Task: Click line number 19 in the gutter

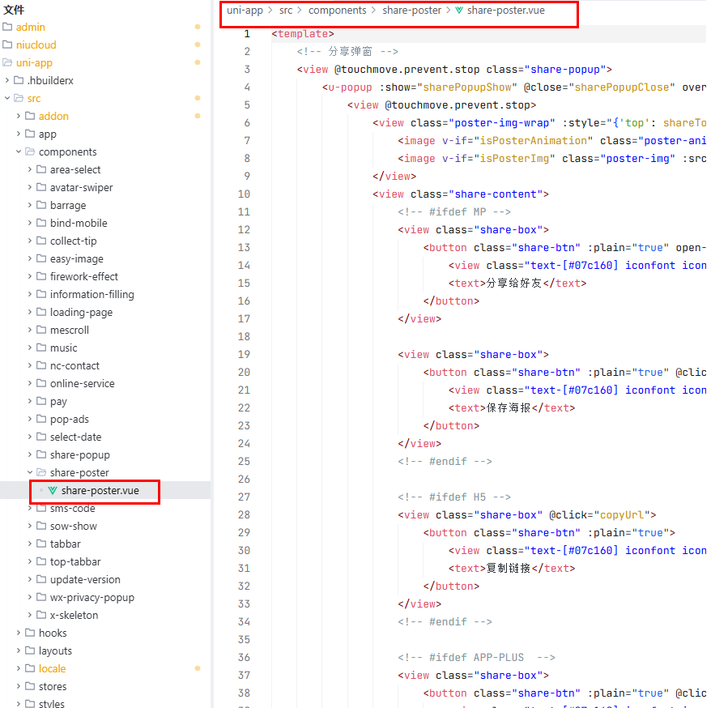Action: [244, 354]
